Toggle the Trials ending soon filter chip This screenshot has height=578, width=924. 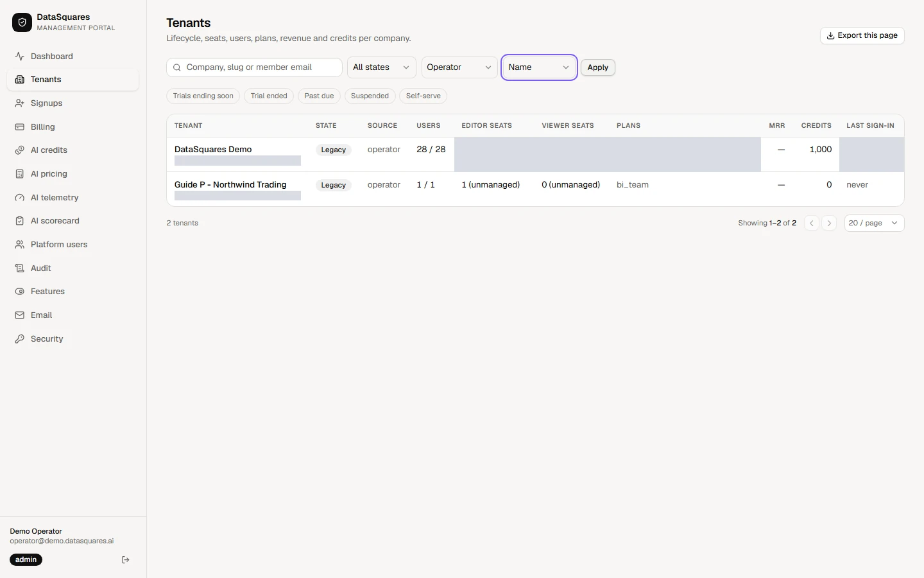click(x=203, y=96)
